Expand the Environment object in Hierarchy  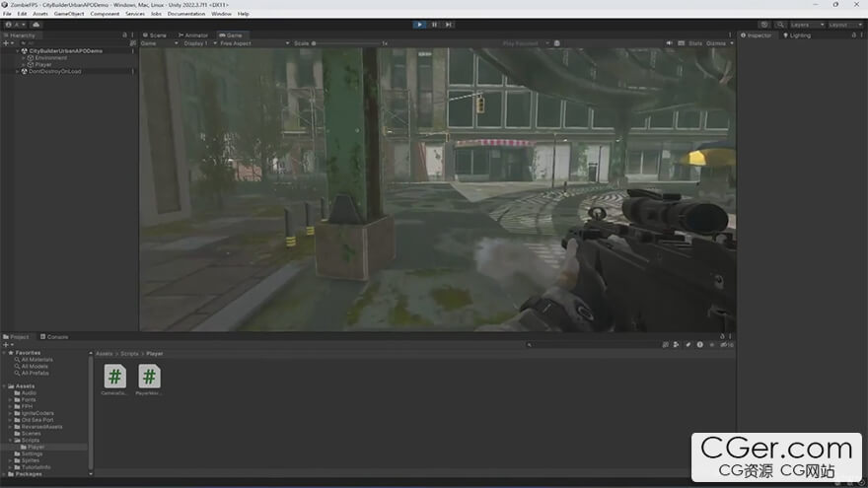tap(25, 57)
